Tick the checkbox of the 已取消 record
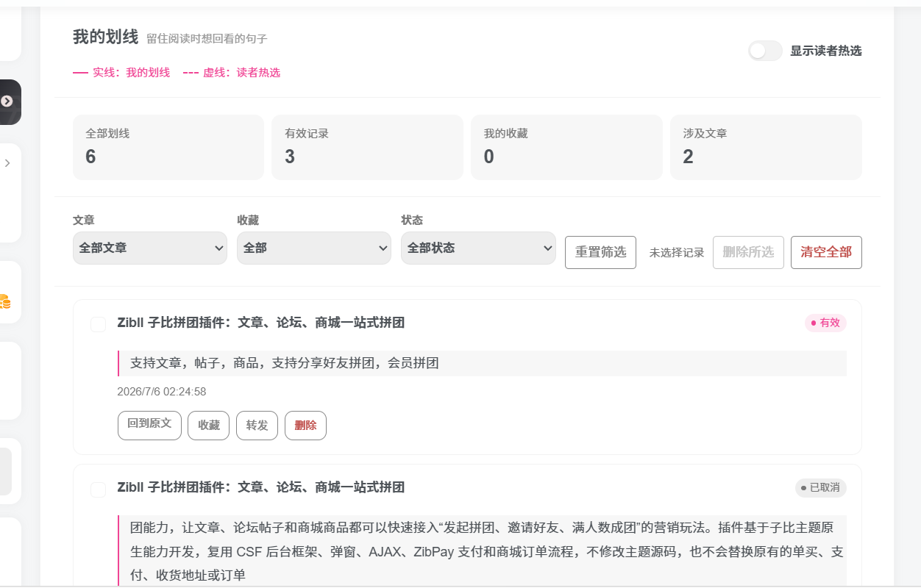921x588 pixels. point(98,490)
